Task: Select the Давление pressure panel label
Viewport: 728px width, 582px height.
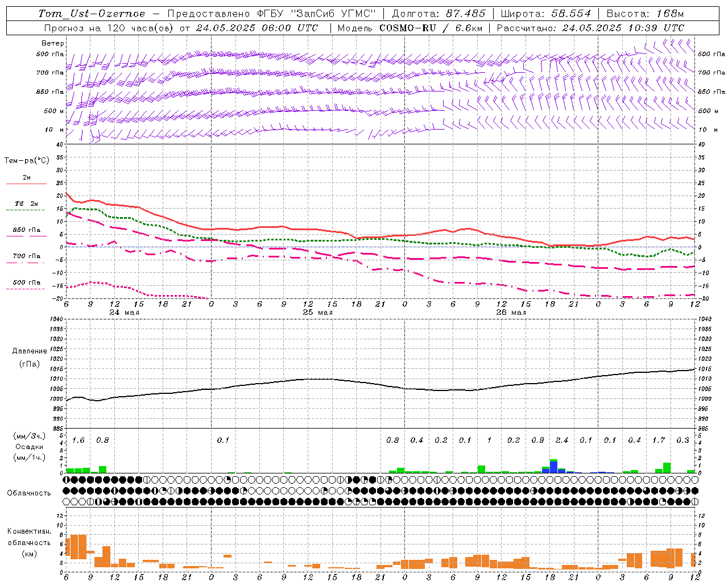Action: [x=30, y=351]
